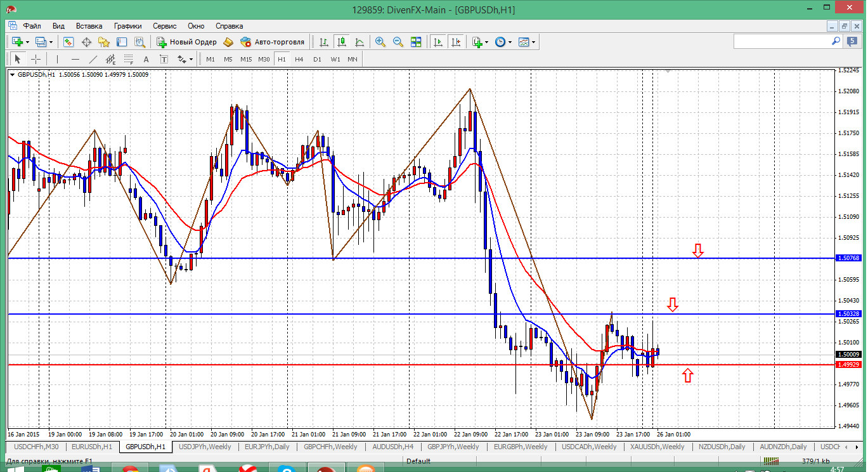Open the Market Watch panel icon
Viewport: 868px width, 472px height.
(x=68, y=42)
